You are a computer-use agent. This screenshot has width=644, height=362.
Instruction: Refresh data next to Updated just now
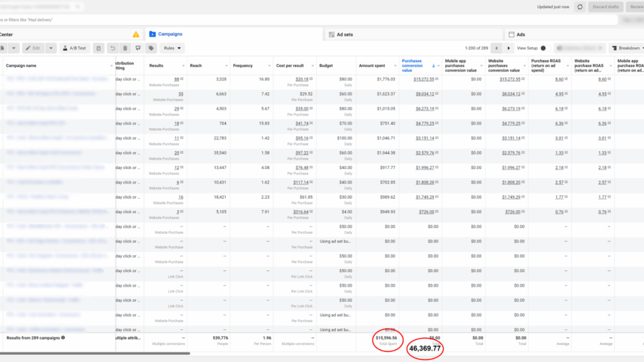[x=579, y=6]
